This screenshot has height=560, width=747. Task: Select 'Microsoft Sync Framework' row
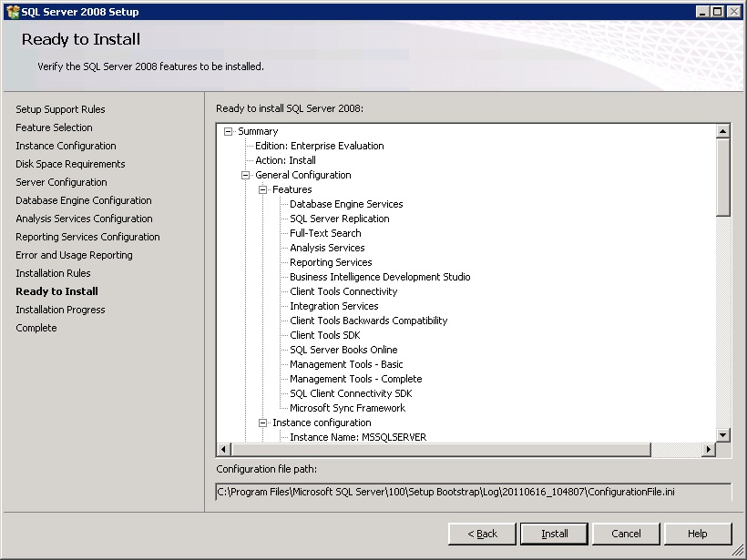(347, 408)
